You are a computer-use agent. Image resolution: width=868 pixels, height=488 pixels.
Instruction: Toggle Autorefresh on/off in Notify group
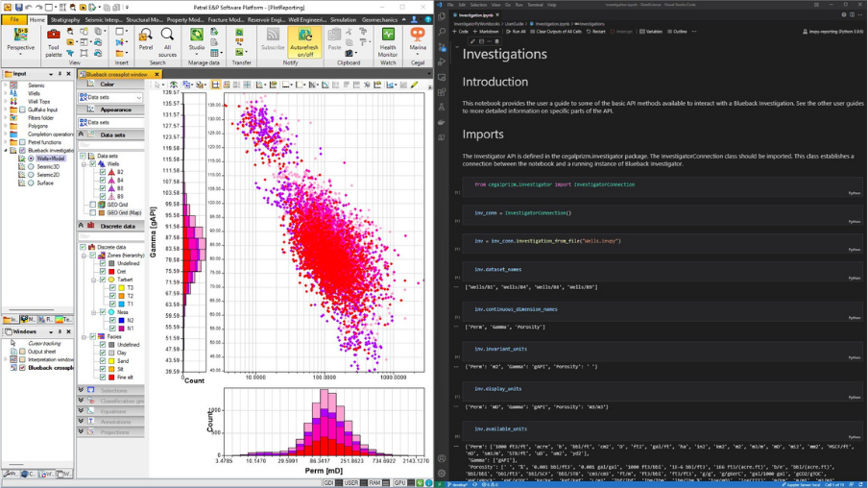[x=304, y=41]
